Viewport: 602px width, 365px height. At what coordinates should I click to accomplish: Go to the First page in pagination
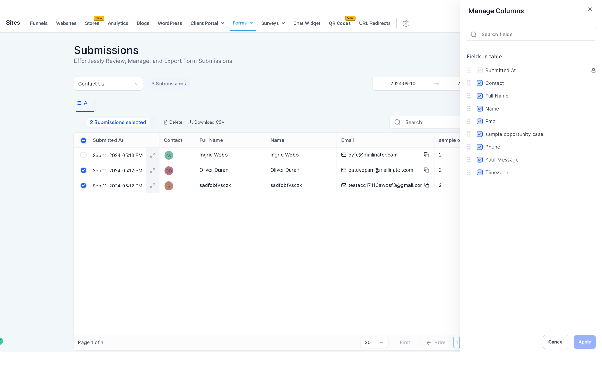point(405,342)
